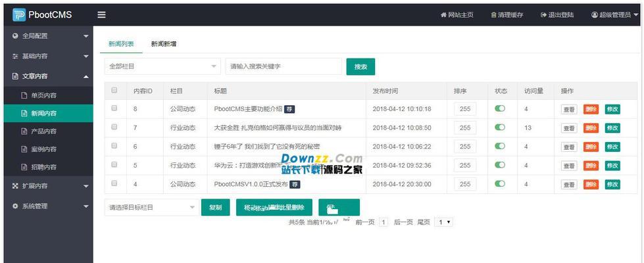Screen dimensions: 644x263
Task: Click the green 搜索 button
Action: pyautogui.click(x=360, y=66)
